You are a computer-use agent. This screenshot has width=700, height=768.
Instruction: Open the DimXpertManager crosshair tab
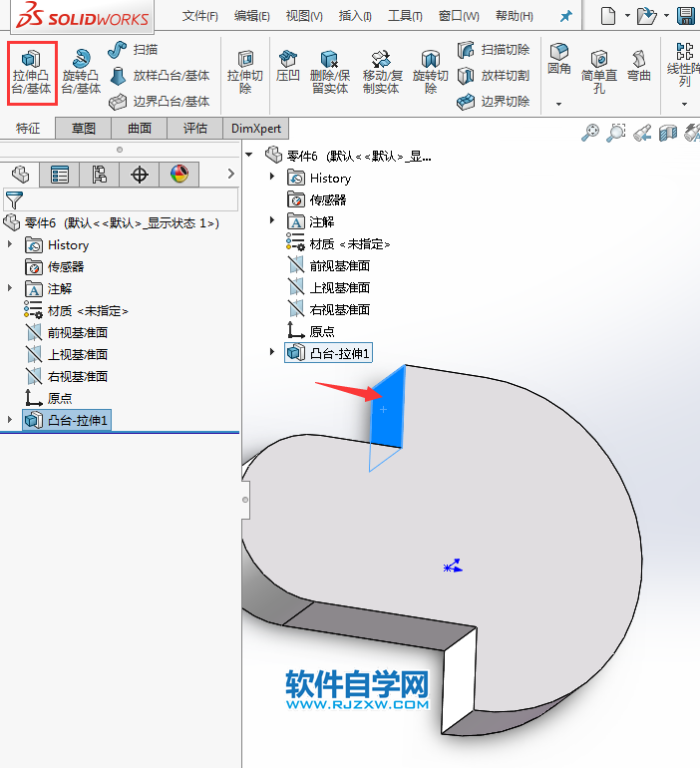pos(140,175)
